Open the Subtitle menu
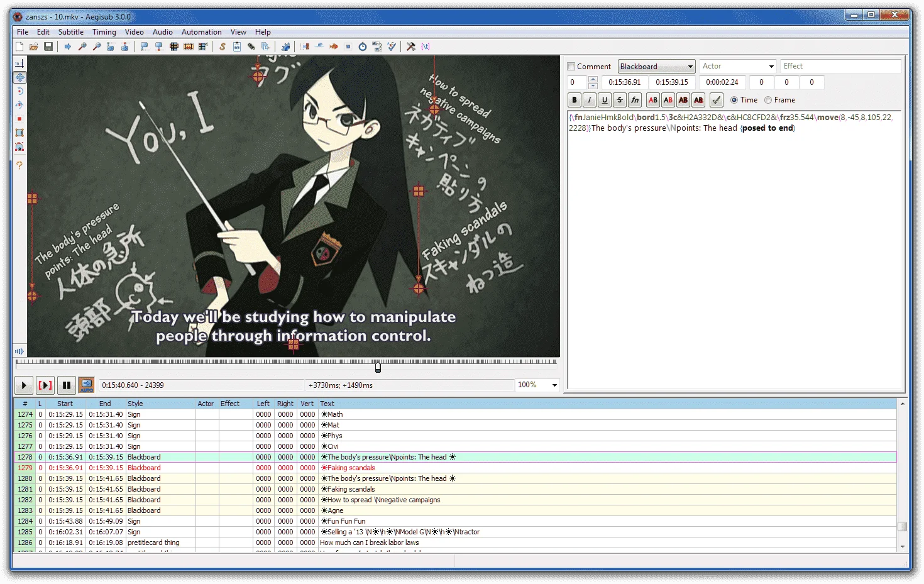The height and width of the screenshot is (584, 924). [71, 32]
